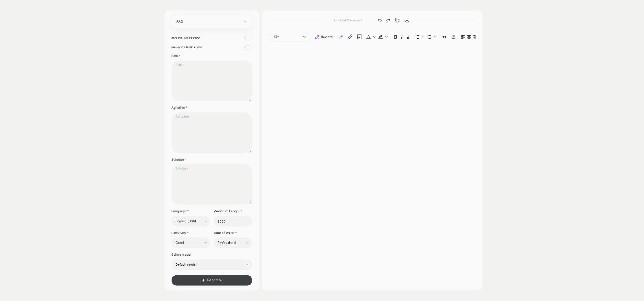The image size is (644, 301).
Task: Insert a bulleted list
Action: pyautogui.click(x=417, y=37)
